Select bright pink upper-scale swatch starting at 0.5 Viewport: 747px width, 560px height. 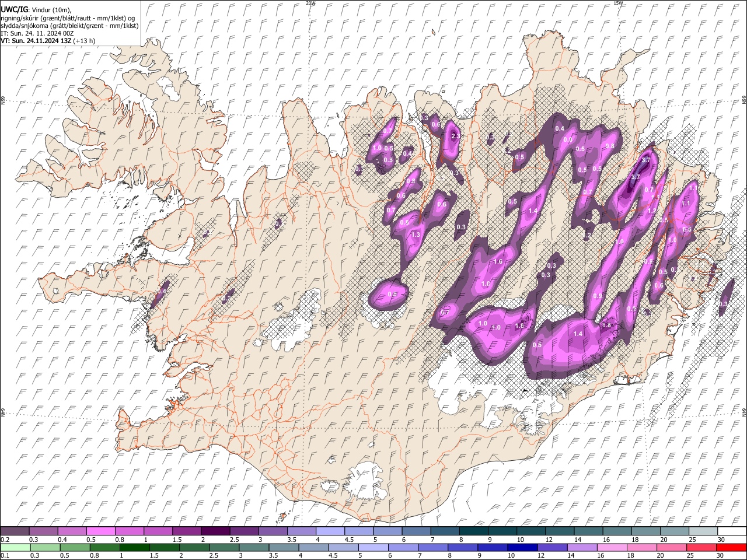(x=101, y=531)
